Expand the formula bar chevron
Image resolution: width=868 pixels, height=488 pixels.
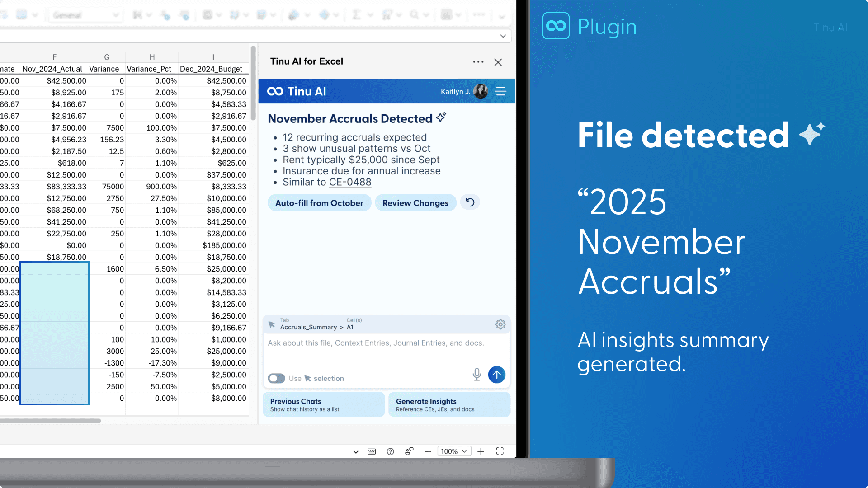pos(503,36)
